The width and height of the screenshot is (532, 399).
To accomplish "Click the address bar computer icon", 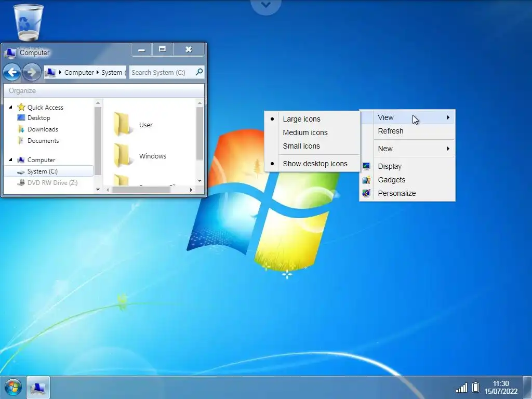I will coord(50,72).
